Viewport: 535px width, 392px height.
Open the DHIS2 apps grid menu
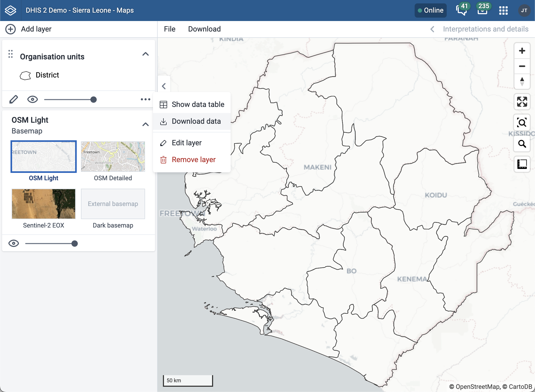(503, 10)
